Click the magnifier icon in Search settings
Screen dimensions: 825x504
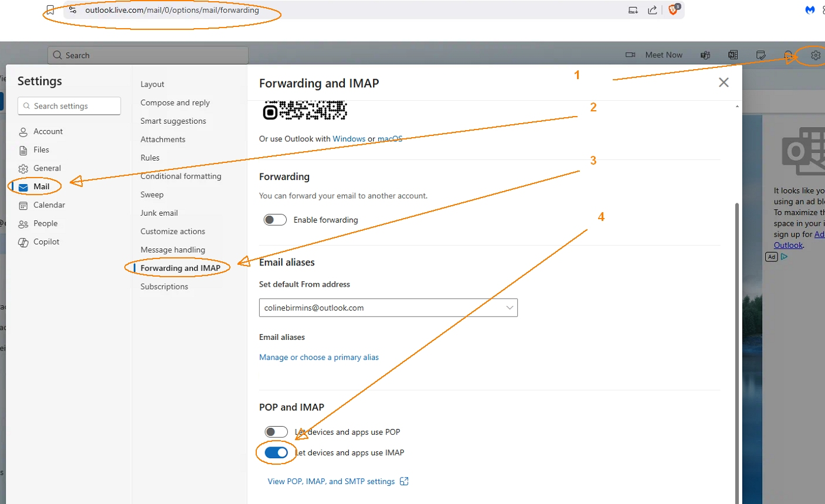click(26, 106)
